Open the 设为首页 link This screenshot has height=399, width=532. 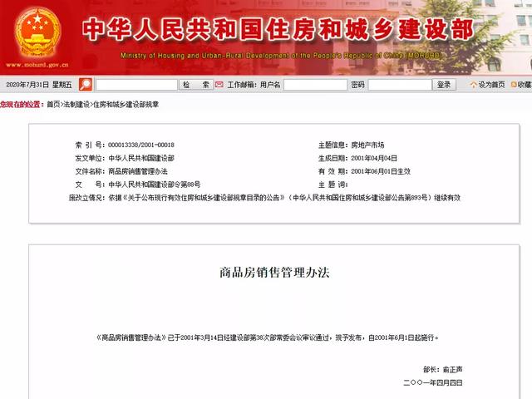[x=491, y=85]
